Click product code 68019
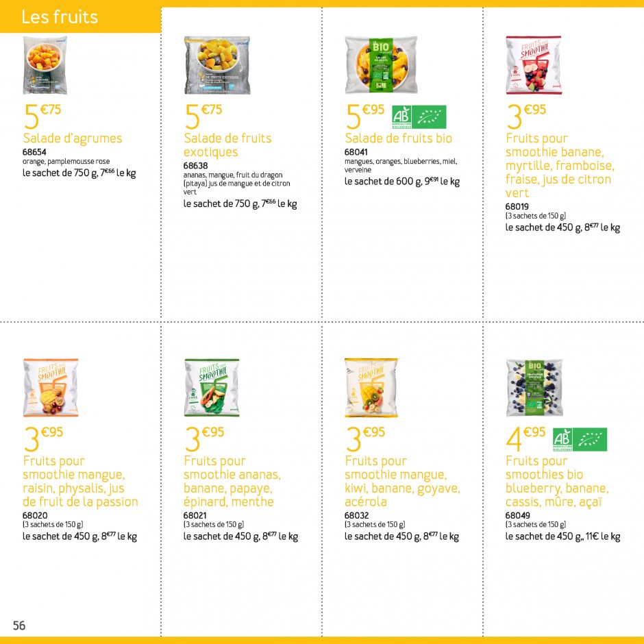The height and width of the screenshot is (644, 644). click(x=517, y=207)
